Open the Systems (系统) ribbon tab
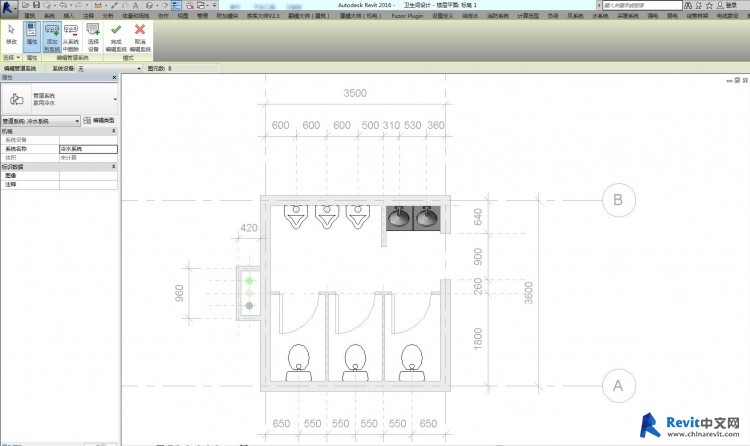This screenshot has width=750, height=446. point(49,16)
